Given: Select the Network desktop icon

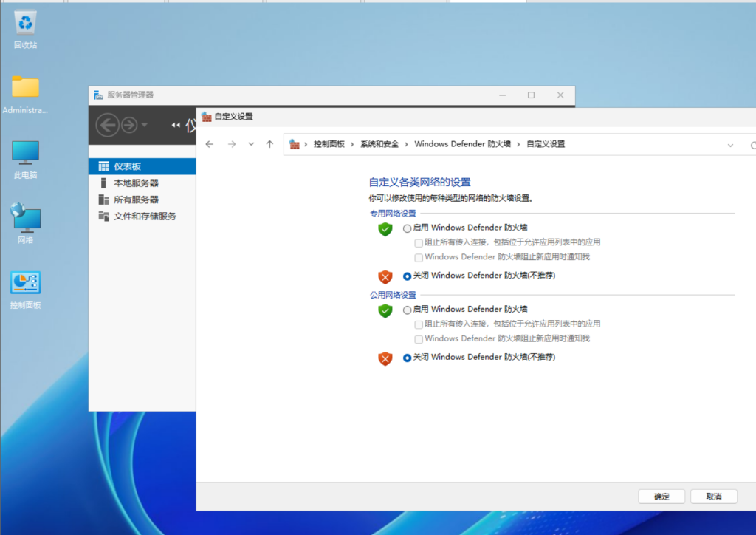Looking at the screenshot, I should click(25, 223).
